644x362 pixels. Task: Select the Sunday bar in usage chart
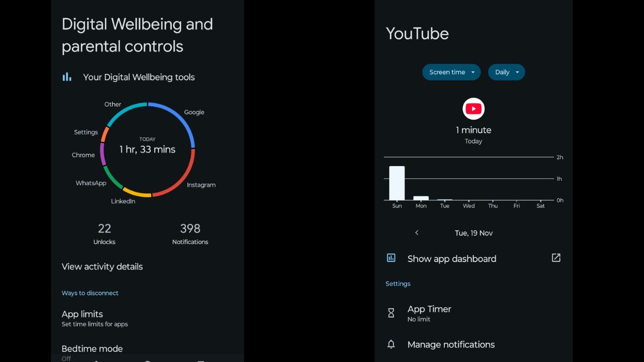point(397,183)
